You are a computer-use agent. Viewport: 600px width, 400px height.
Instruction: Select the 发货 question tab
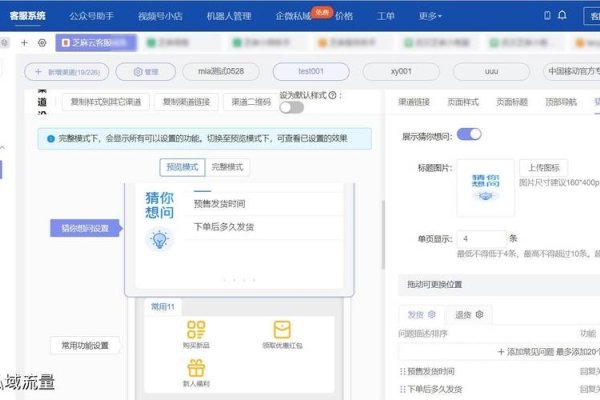[x=416, y=315]
